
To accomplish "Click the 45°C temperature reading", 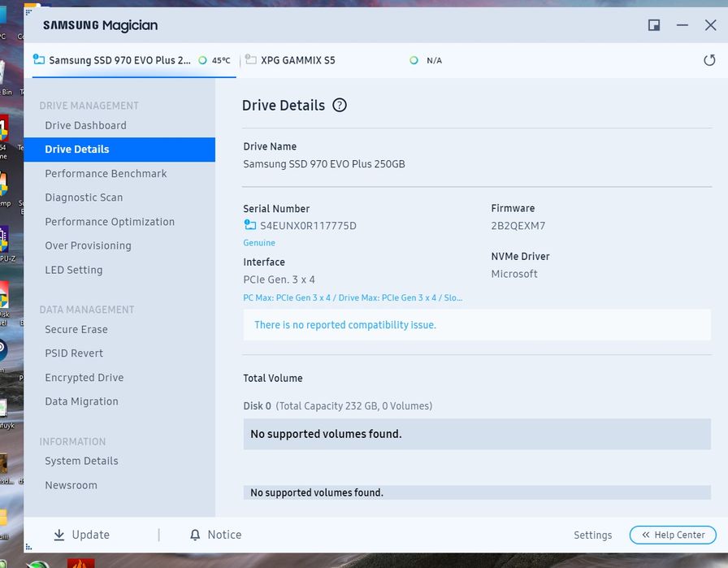I will click(x=221, y=60).
